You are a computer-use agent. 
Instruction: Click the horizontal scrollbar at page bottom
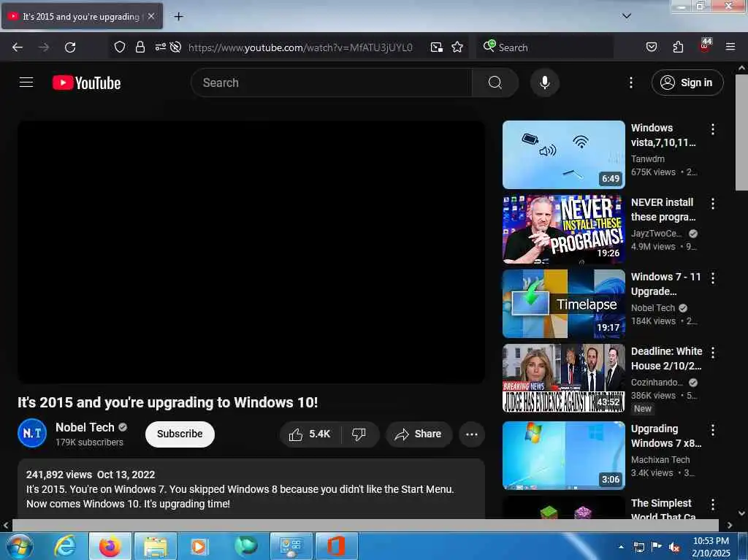coord(365,525)
